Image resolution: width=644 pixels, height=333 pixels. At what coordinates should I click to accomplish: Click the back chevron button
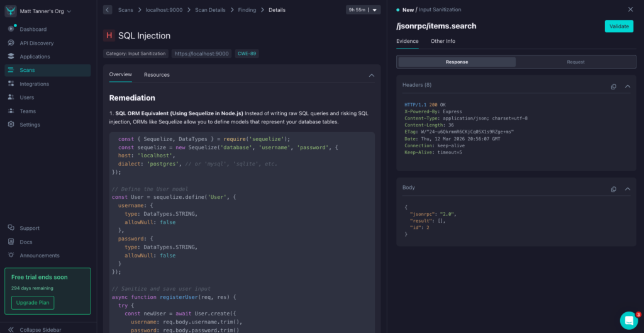[x=108, y=10]
